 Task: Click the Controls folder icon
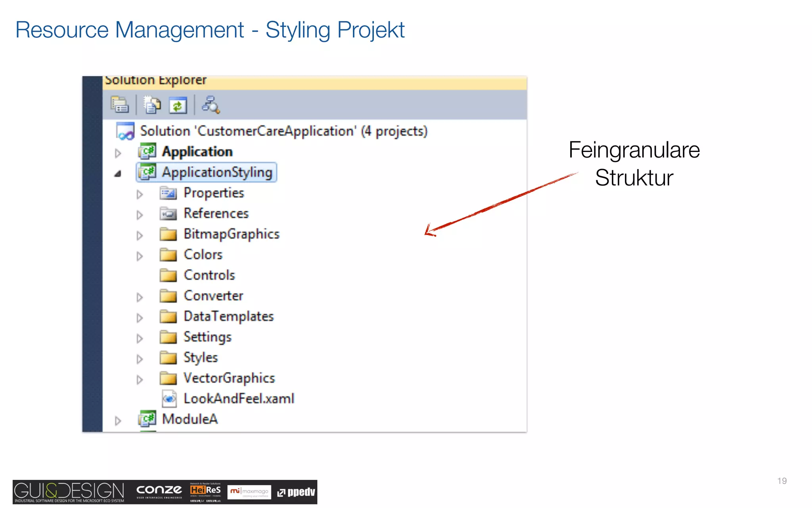[168, 275]
